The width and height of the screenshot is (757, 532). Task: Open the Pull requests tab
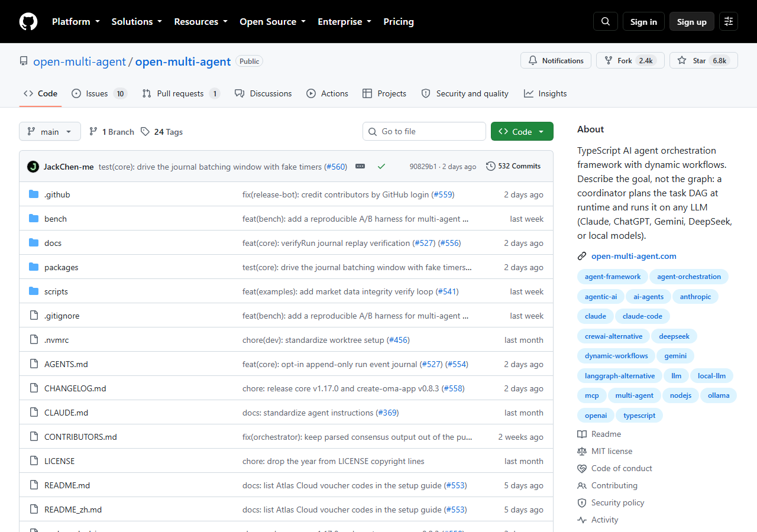(x=181, y=93)
